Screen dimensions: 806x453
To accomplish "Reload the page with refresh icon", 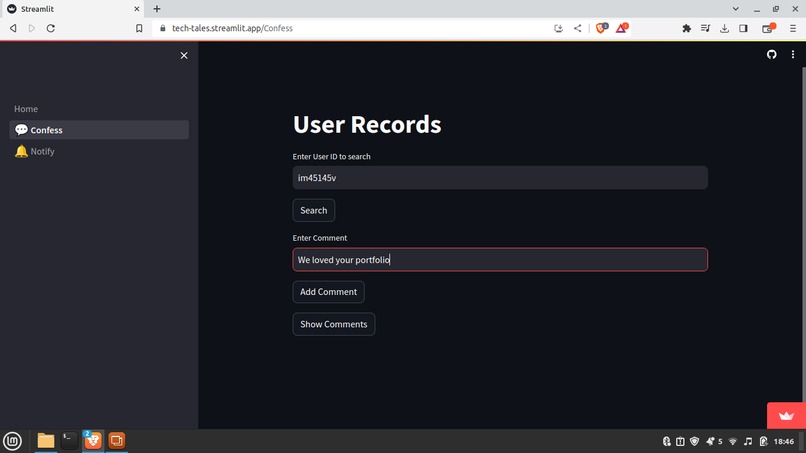I will pos(50,28).
